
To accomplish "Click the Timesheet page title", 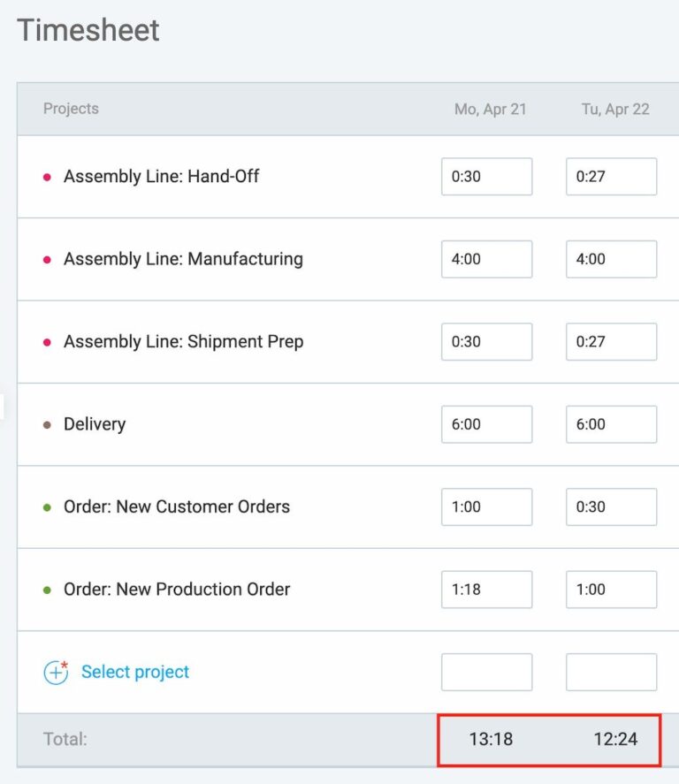I will pos(88,30).
